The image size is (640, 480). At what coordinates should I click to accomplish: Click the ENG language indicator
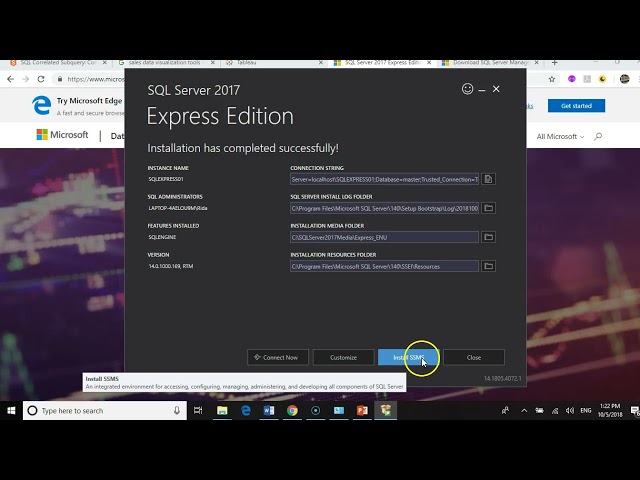pyautogui.click(x=586, y=411)
